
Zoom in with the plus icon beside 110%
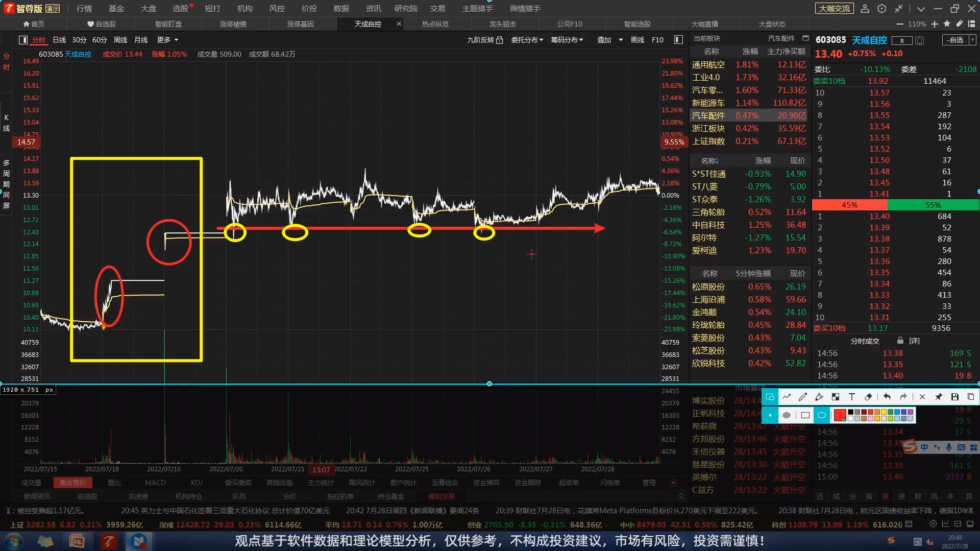click(x=935, y=24)
